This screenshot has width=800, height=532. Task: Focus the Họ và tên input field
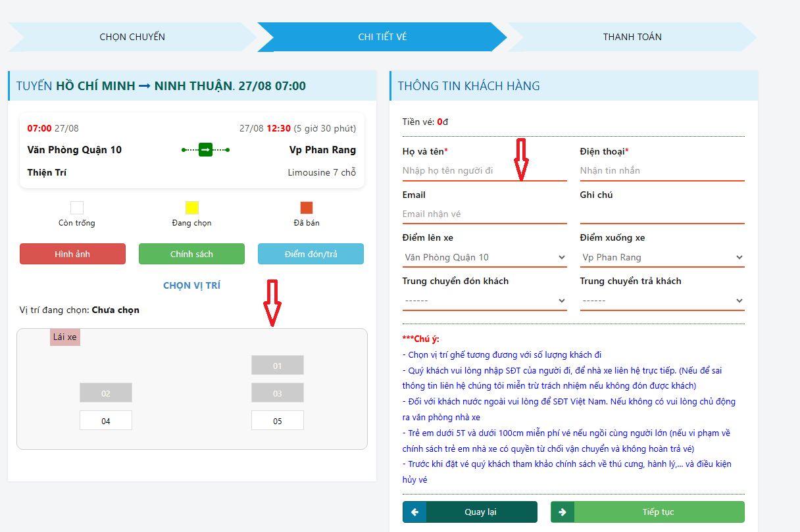[x=484, y=170]
